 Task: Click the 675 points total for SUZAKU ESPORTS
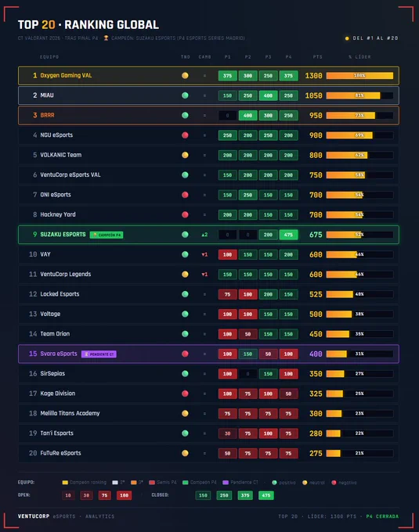point(316,235)
